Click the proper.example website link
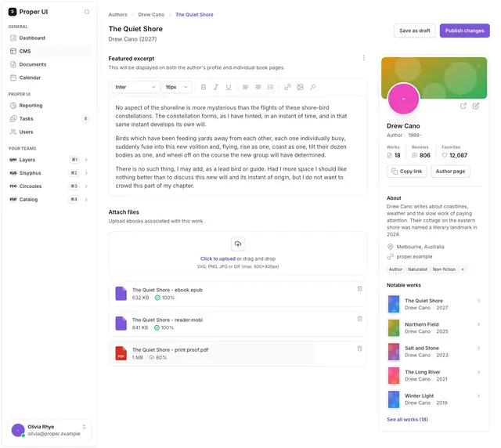This screenshot has width=501, height=448. [x=414, y=256]
